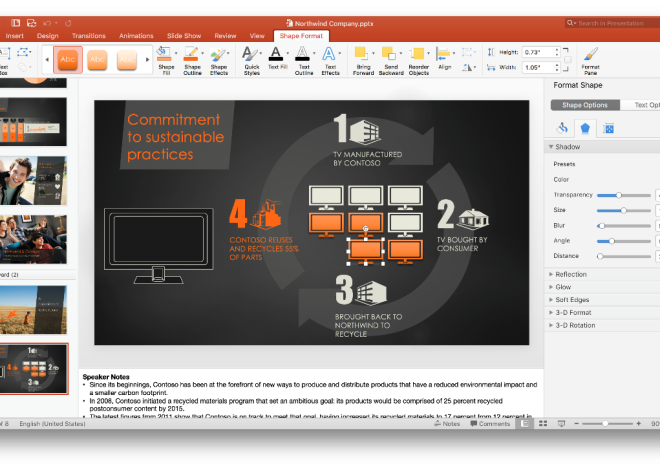The width and height of the screenshot is (660, 470).
Task: Switch to Normal view icon in status bar
Action: point(524,423)
